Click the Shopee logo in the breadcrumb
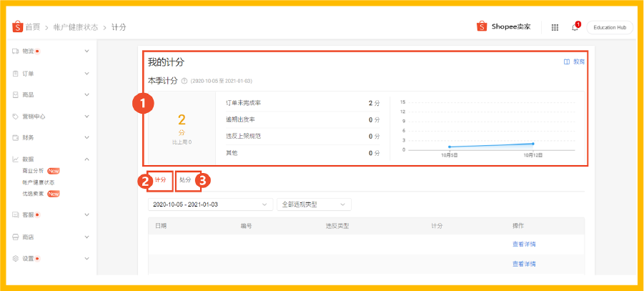 (18, 26)
